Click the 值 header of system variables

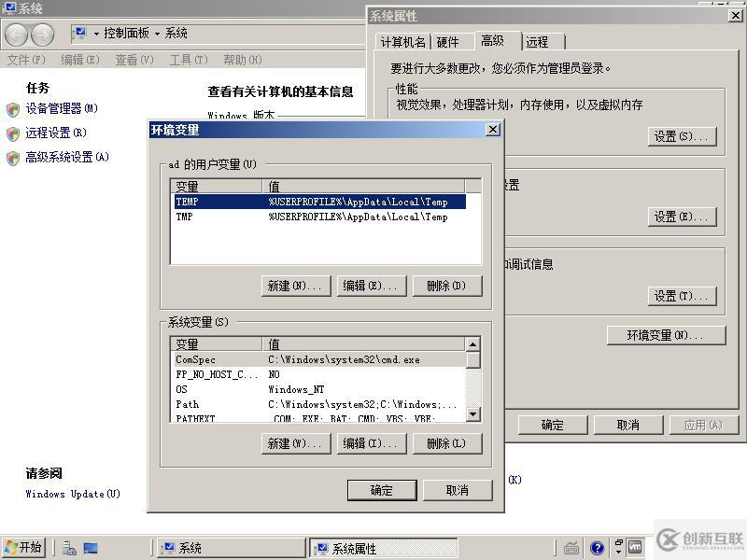click(363, 343)
